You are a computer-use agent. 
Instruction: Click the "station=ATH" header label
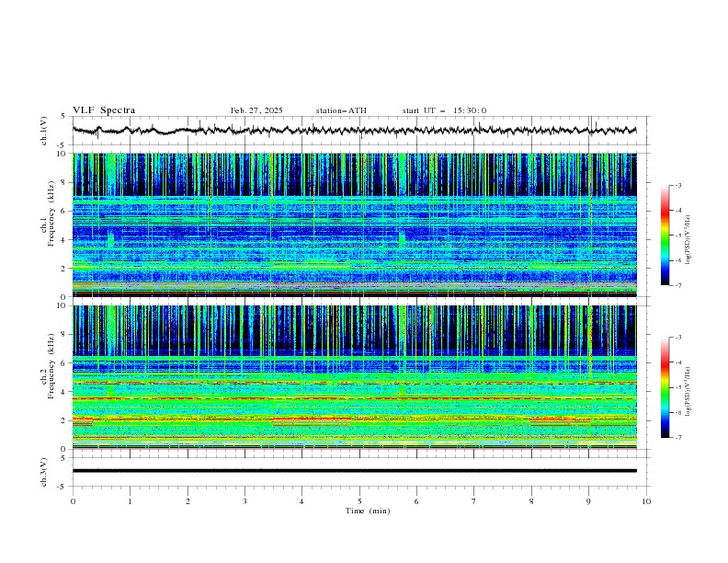tap(341, 110)
